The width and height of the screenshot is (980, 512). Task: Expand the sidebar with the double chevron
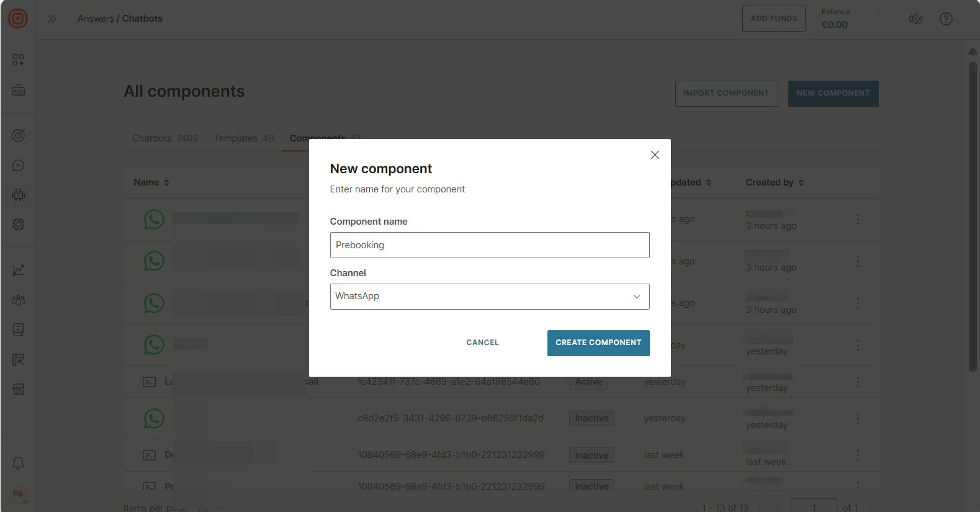click(x=52, y=19)
